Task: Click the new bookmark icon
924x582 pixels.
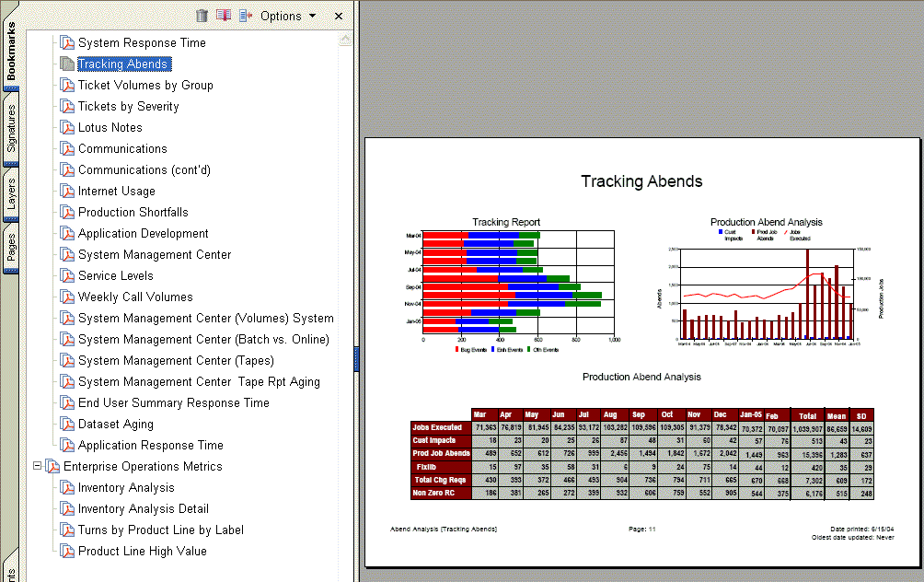Action: point(224,16)
